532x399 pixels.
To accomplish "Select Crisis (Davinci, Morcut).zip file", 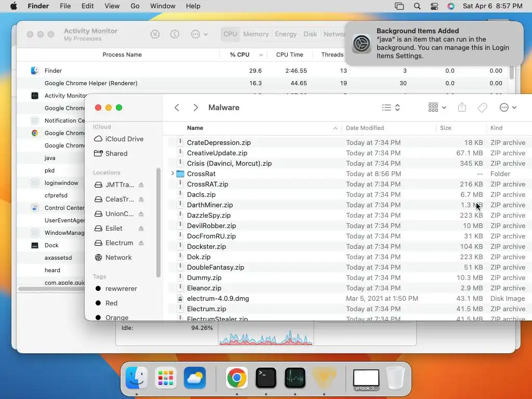I will tap(350, 164).
